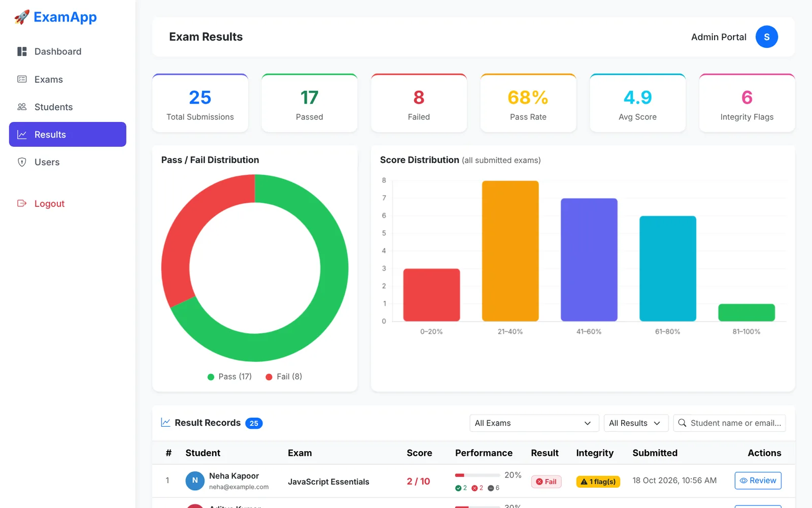Screen dimensions: 812x508
Task: Click the gray skipped-answers icon
Action: 491,488
